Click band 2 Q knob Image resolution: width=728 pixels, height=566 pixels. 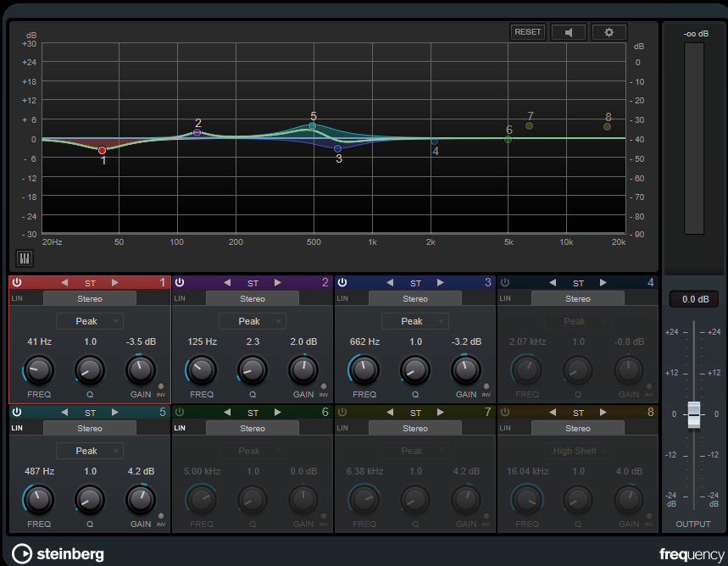(252, 370)
